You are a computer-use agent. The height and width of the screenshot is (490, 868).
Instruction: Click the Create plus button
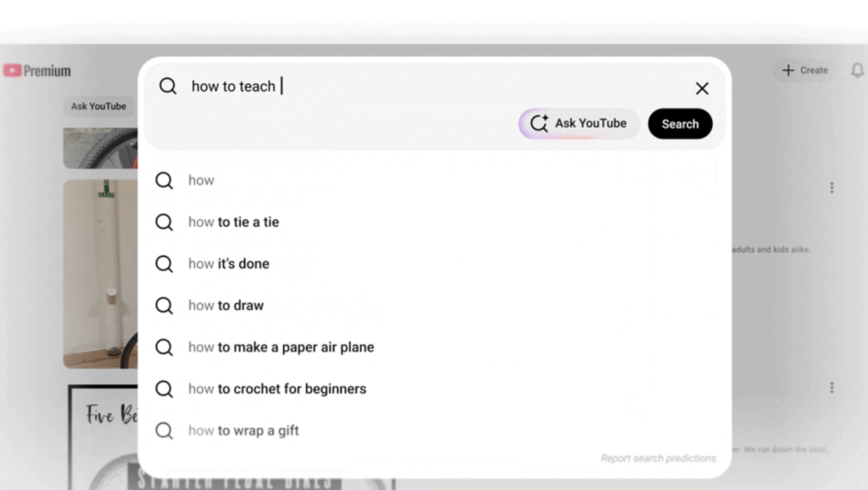(804, 70)
